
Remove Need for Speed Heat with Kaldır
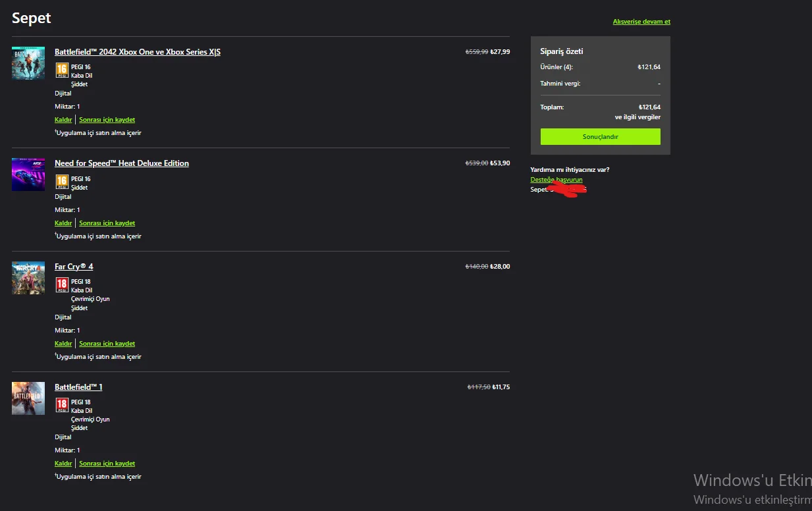[x=63, y=223]
